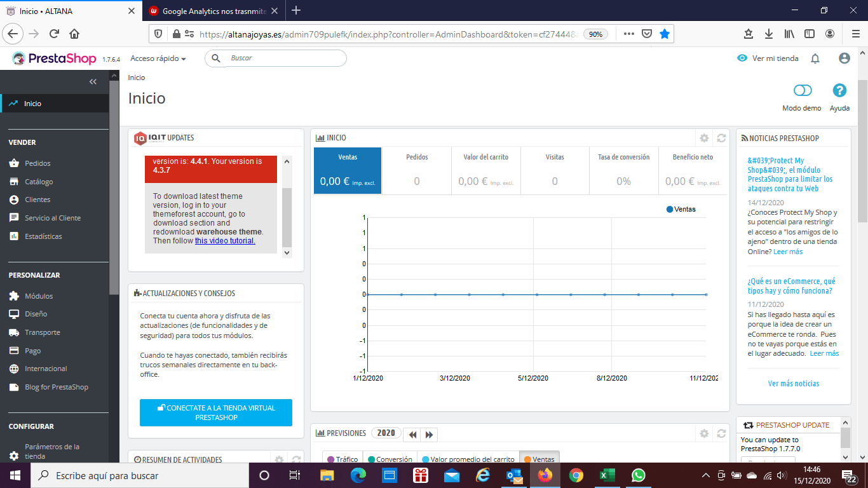Click Leer más under Protect My Shop
The width and height of the screenshot is (868, 488).
click(788, 252)
